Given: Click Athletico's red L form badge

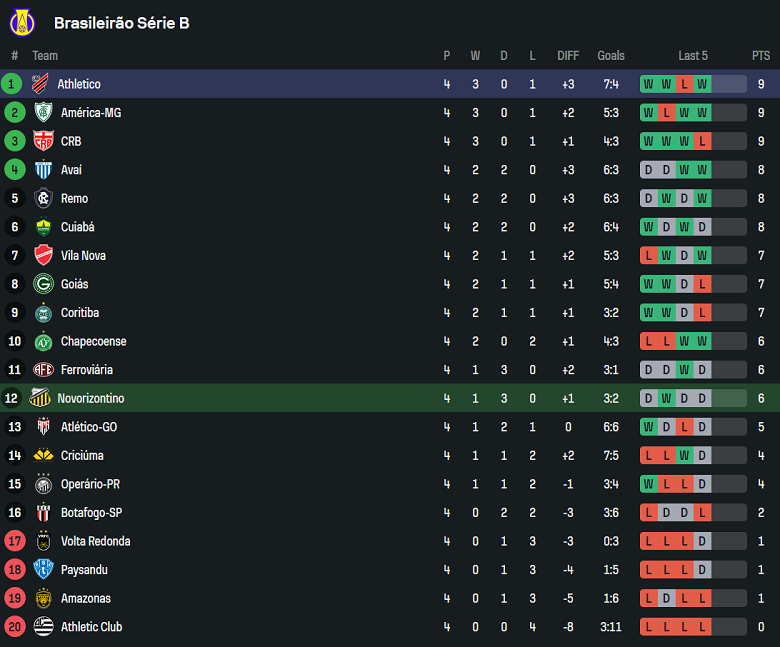Looking at the screenshot, I should point(684,84).
